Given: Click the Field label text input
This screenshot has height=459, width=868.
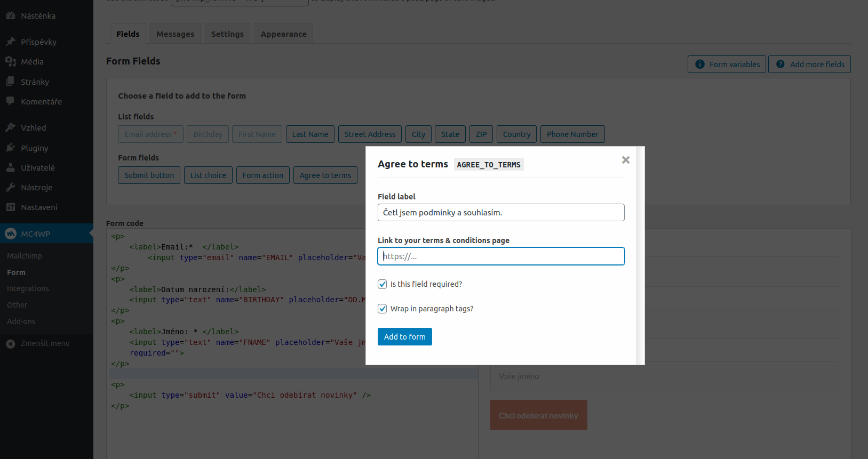Looking at the screenshot, I should (501, 212).
